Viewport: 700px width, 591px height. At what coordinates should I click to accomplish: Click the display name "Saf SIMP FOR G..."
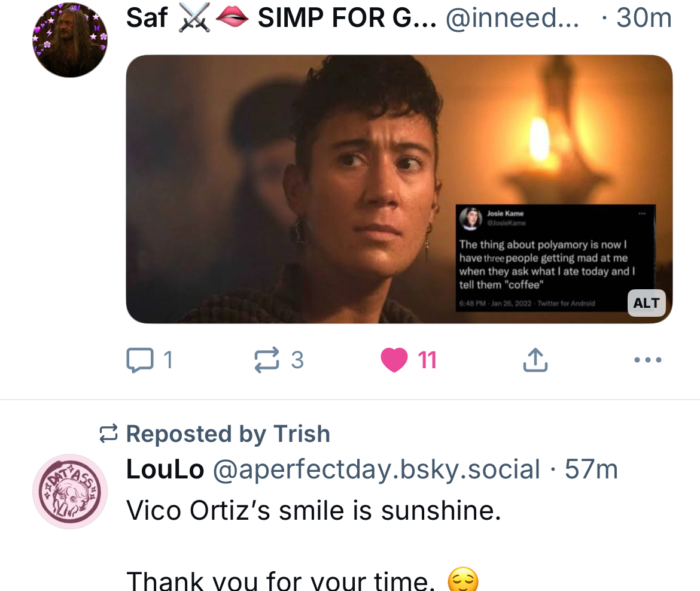[x=280, y=18]
